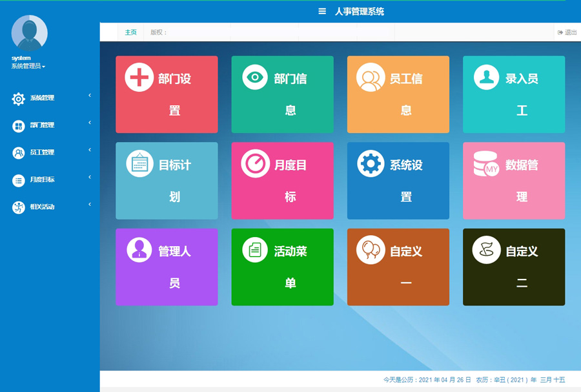Click the person icon on 录入员工 tile
The height and width of the screenshot is (392, 581).
pyautogui.click(x=486, y=77)
